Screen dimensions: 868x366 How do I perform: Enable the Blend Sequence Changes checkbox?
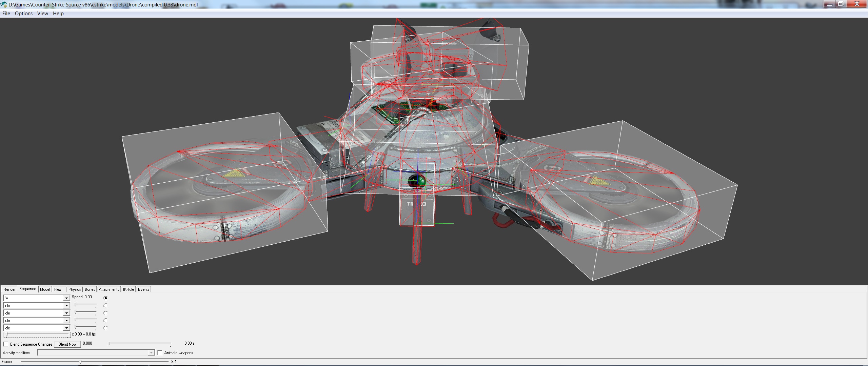(x=6, y=344)
